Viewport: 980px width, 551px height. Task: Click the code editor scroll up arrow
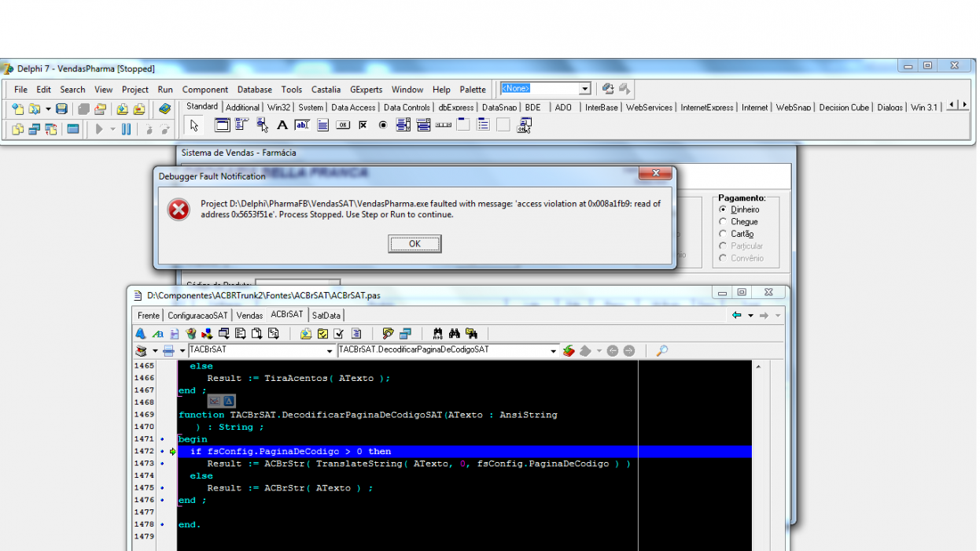758,367
